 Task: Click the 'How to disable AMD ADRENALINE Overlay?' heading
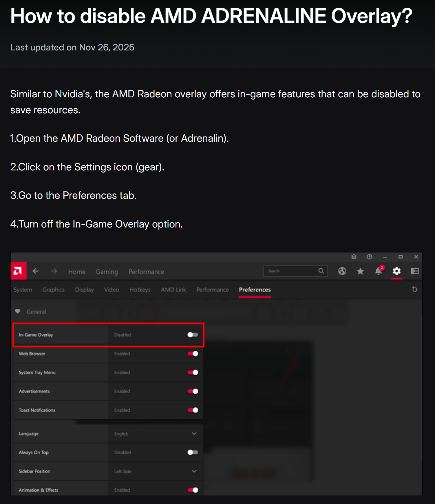click(x=211, y=16)
